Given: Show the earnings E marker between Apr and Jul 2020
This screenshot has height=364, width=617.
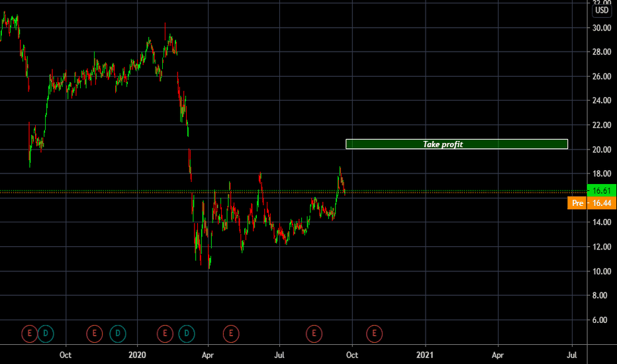Looking at the screenshot, I should (x=231, y=334).
